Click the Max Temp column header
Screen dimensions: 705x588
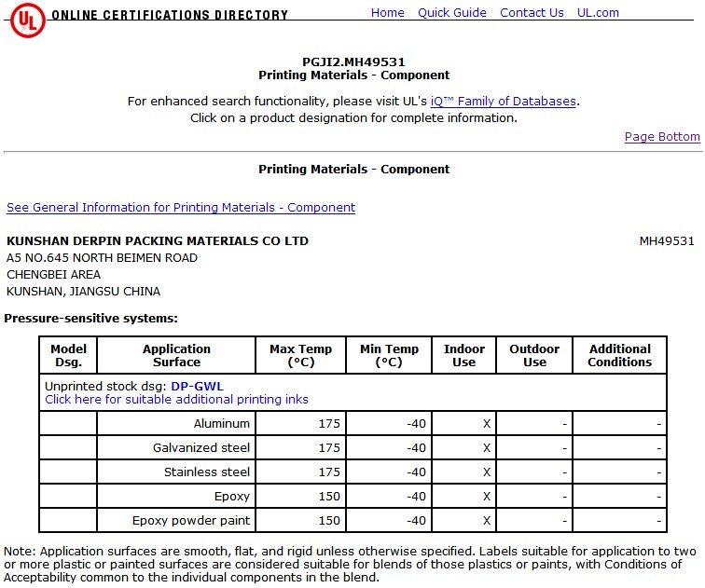tap(300, 355)
